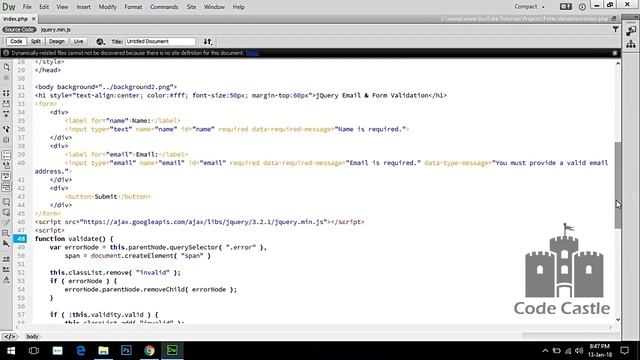The height and width of the screenshot is (360, 640).
Task: Click the Move or Convert CSS icon
Action: pyautogui.click(x=6, y=243)
